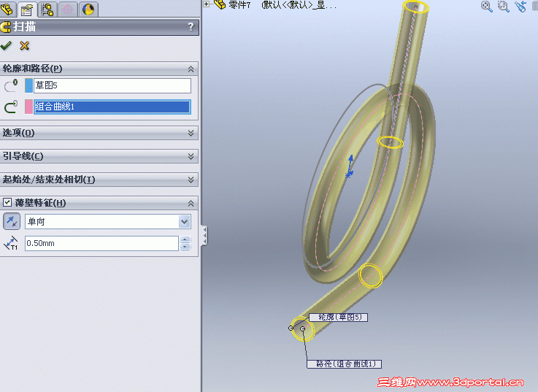
Task: Click the 轮廓(草图5) callout label
Action: (338, 317)
